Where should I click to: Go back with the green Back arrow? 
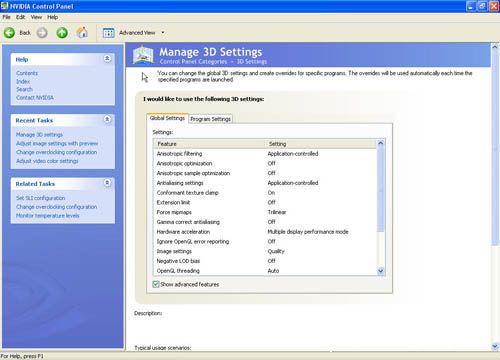(x=9, y=33)
